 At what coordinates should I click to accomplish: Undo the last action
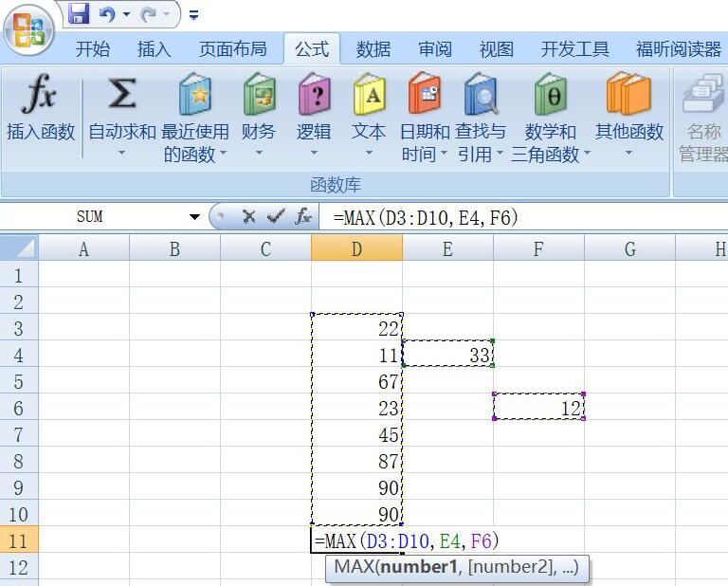coord(107,14)
